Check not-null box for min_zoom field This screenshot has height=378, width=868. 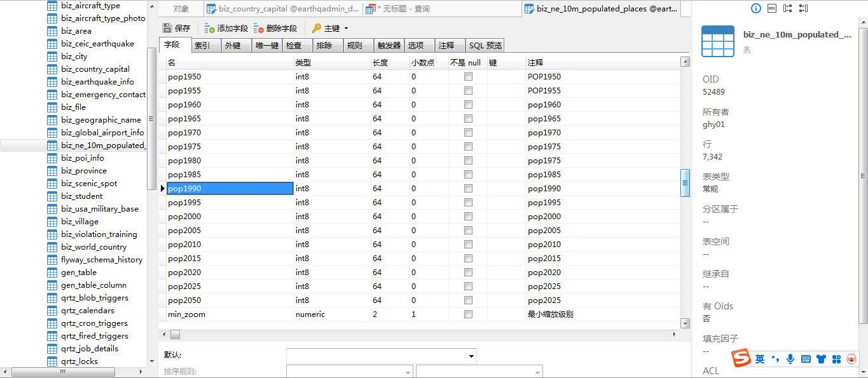[x=468, y=314]
